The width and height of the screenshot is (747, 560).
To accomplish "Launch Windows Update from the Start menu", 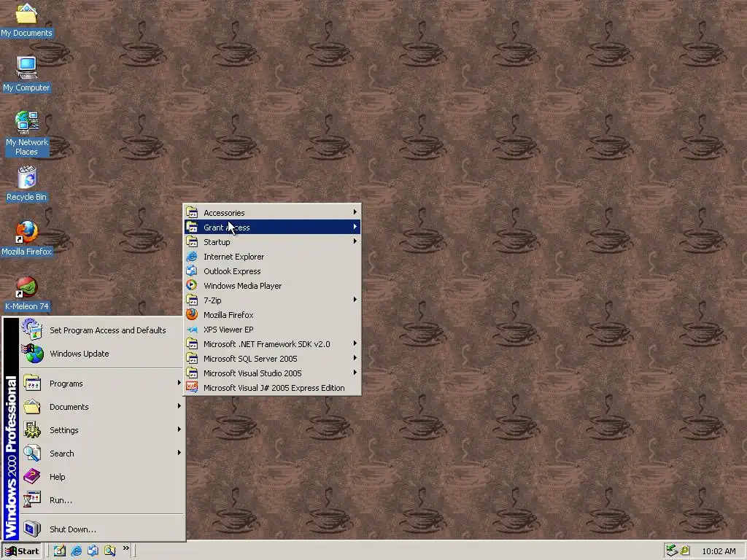I will pyautogui.click(x=102, y=354).
